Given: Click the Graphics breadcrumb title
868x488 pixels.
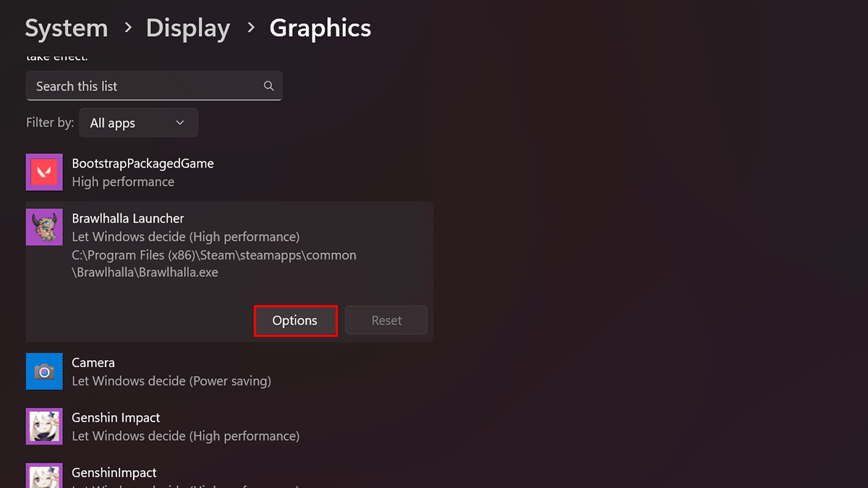Looking at the screenshot, I should coord(320,28).
